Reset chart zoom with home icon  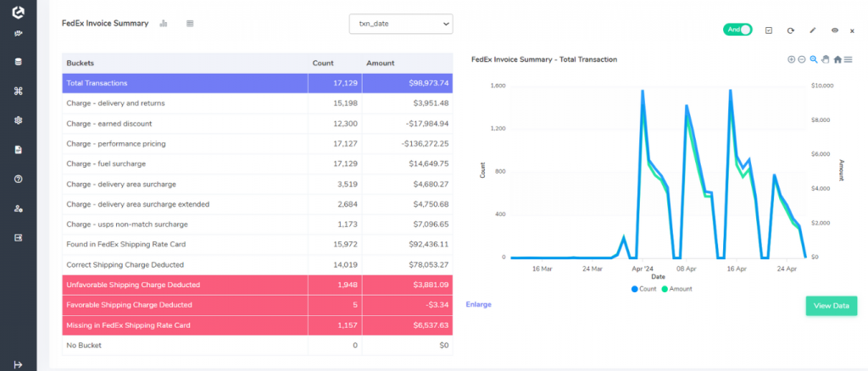pos(837,59)
